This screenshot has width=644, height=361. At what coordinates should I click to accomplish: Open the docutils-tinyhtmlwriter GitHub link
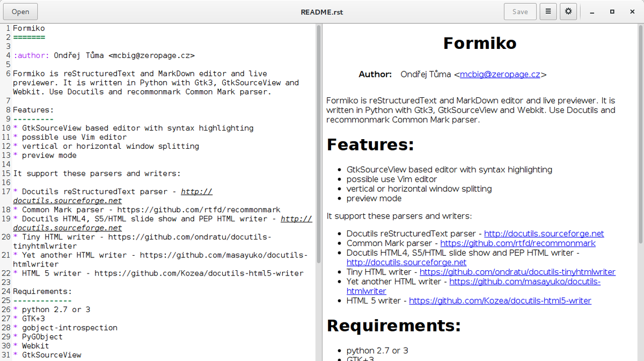pyautogui.click(x=517, y=272)
